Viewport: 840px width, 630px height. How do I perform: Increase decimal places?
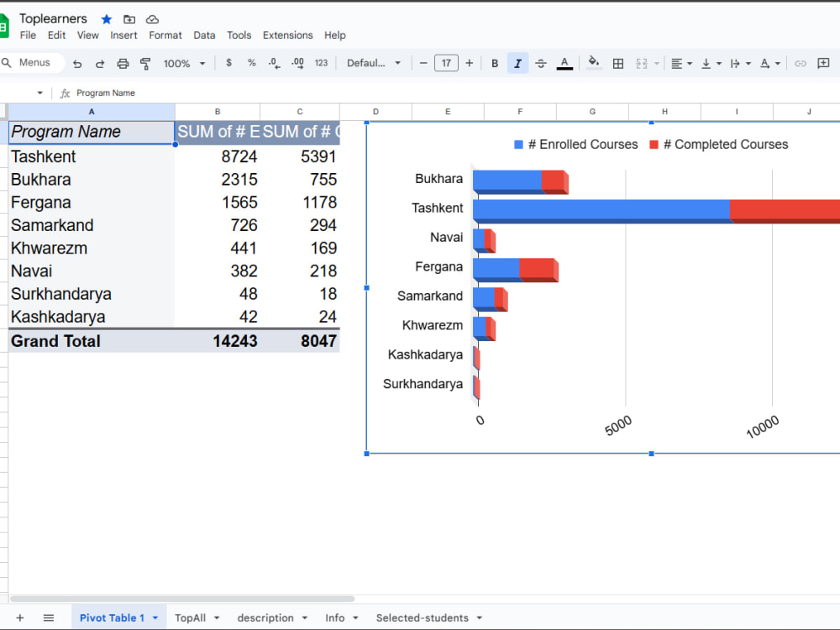(x=297, y=63)
